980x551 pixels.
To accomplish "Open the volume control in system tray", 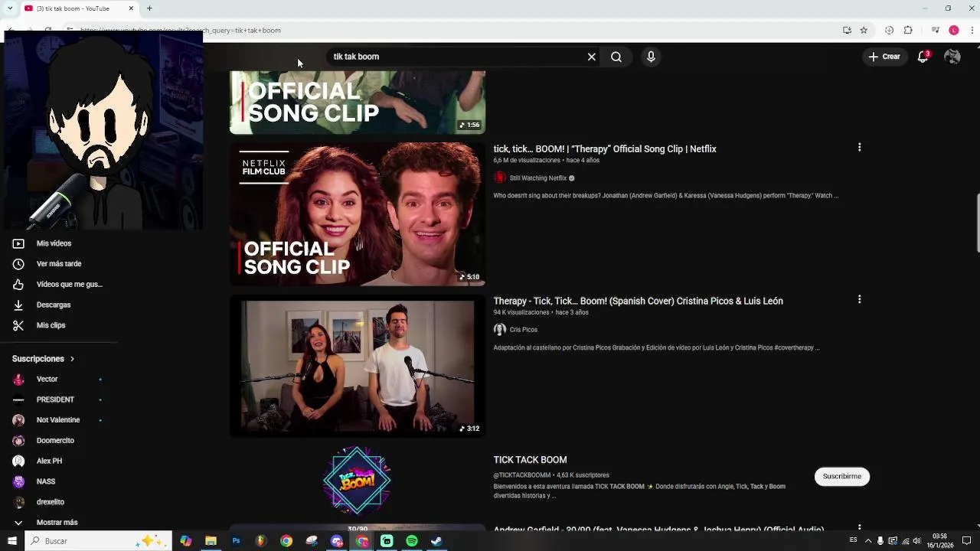I will pos(917,541).
